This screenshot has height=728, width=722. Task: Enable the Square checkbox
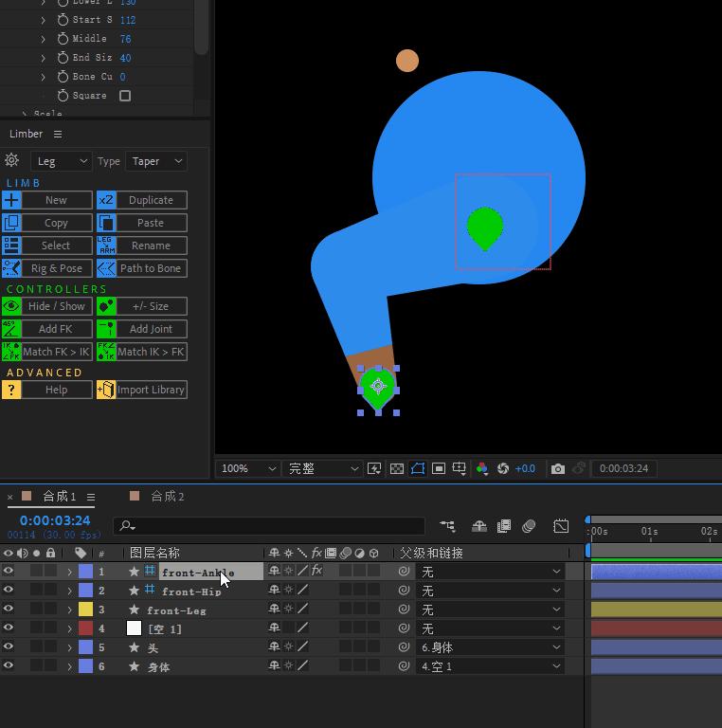(125, 96)
